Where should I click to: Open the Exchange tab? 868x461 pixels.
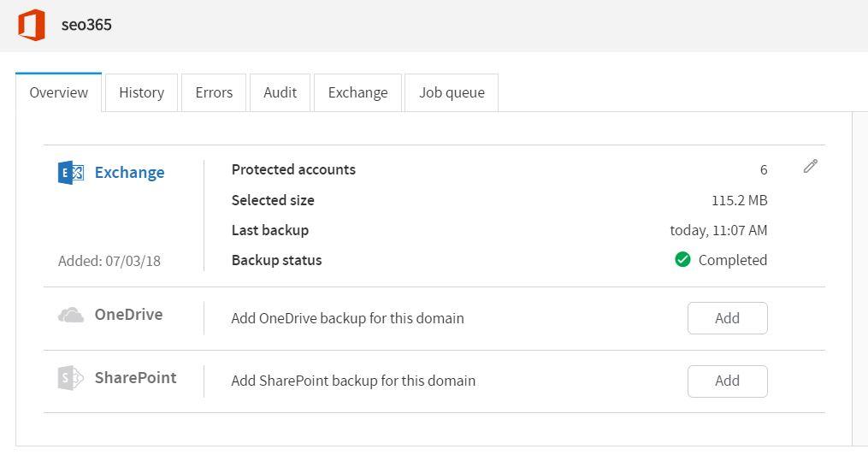point(357,92)
